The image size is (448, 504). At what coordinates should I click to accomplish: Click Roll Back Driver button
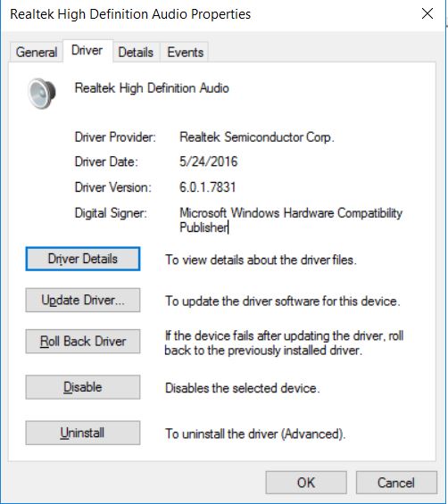tap(83, 342)
